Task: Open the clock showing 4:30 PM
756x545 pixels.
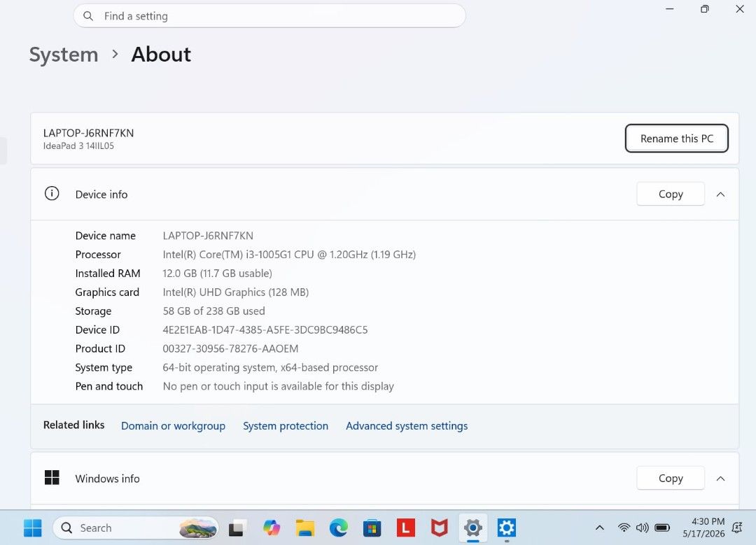Action: pos(703,528)
